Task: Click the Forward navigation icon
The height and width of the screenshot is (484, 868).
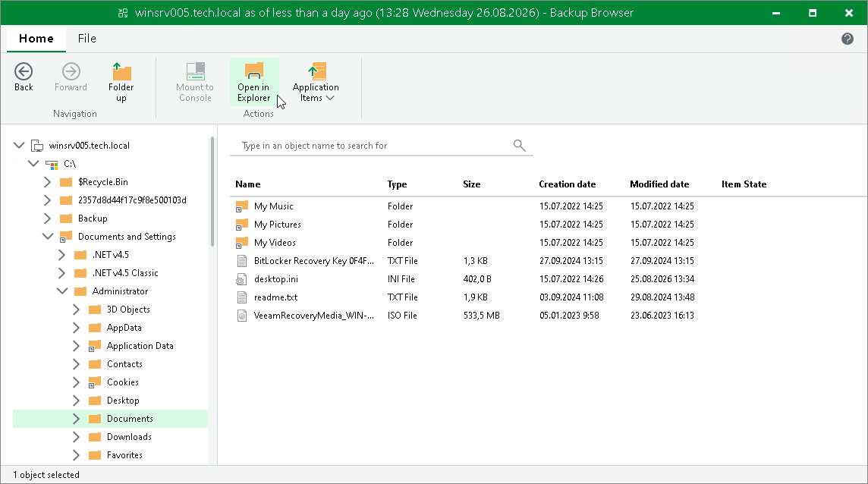Action: point(71,71)
